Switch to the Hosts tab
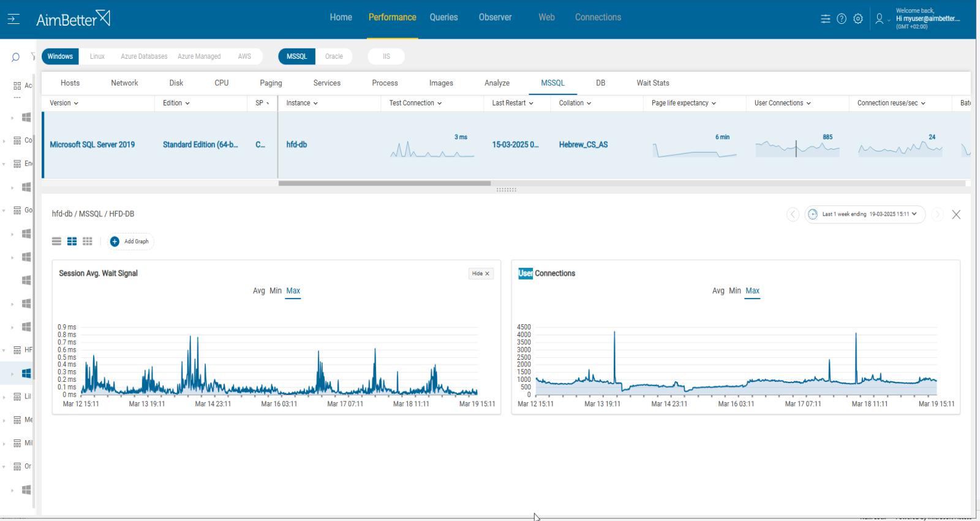This screenshot has height=521, width=980. point(70,83)
